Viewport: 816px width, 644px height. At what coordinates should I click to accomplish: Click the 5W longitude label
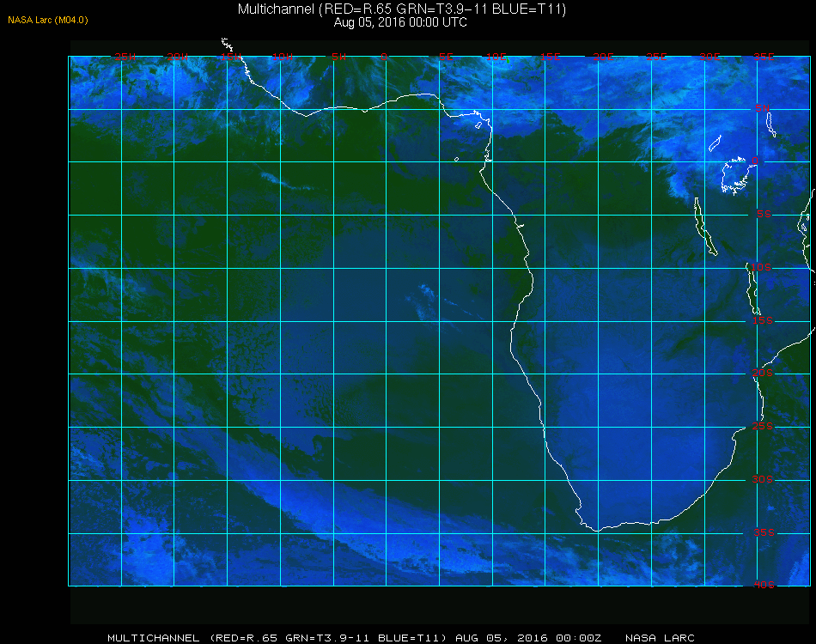tap(338, 57)
